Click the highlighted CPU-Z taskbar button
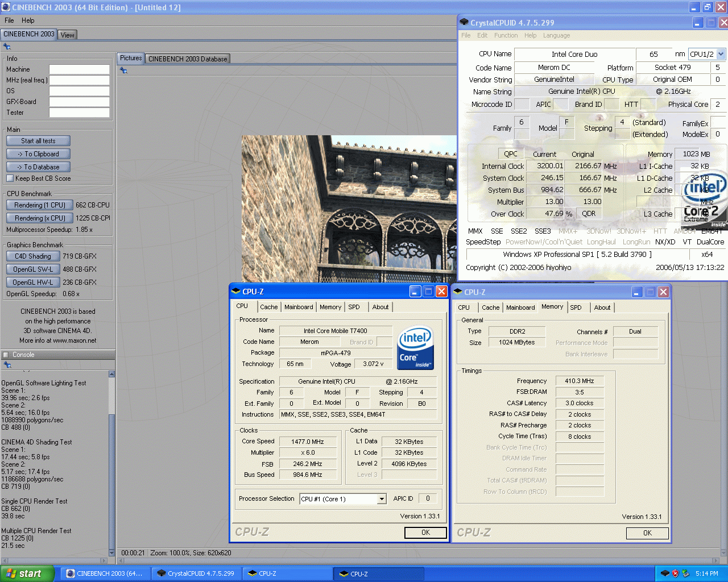Screen dimensions: 728x582 pyautogui.click(x=378, y=573)
